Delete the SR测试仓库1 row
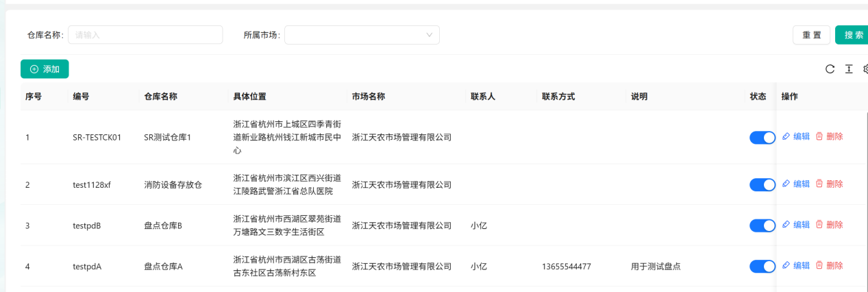This screenshot has height=292, width=868. coord(829,136)
